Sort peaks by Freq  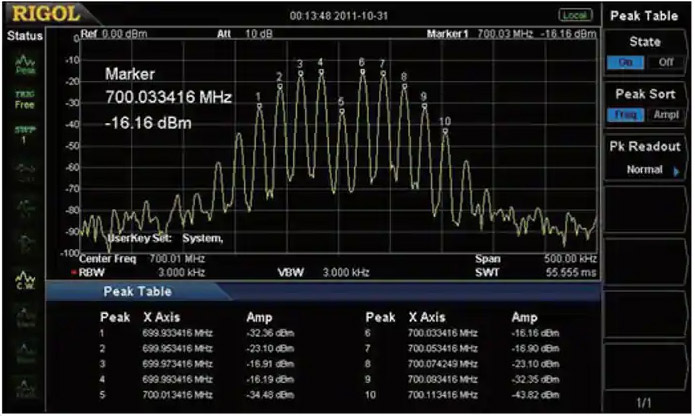pos(625,115)
